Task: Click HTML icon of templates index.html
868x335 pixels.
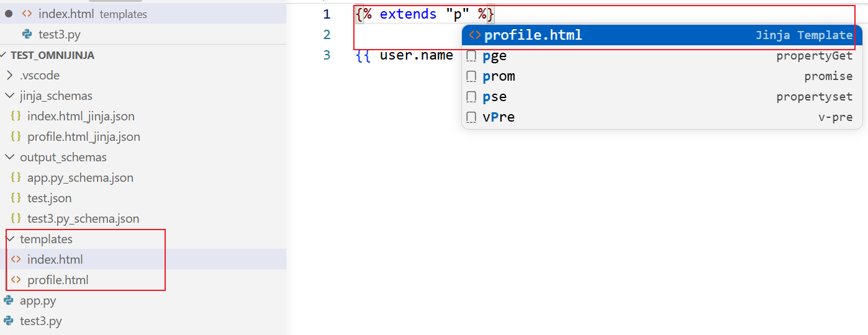Action: [16, 259]
